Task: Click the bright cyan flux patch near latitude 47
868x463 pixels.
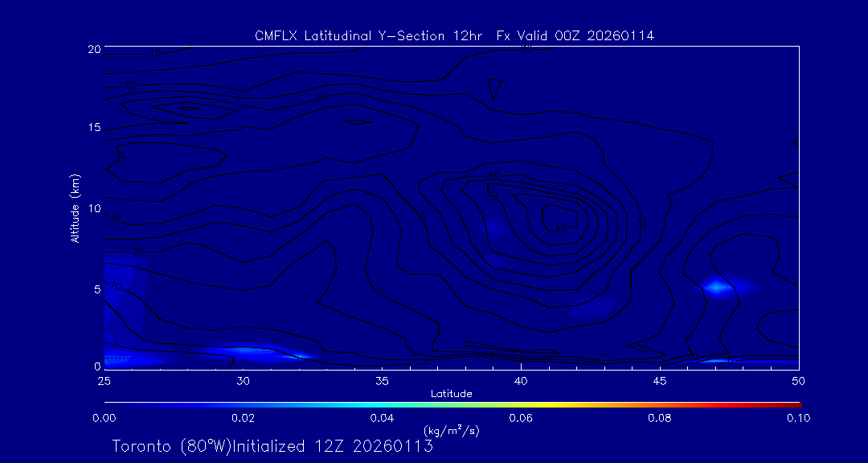Action: coord(717,287)
